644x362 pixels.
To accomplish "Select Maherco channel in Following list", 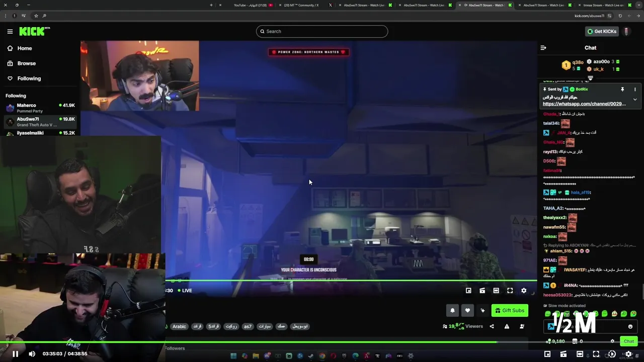I will [40, 108].
